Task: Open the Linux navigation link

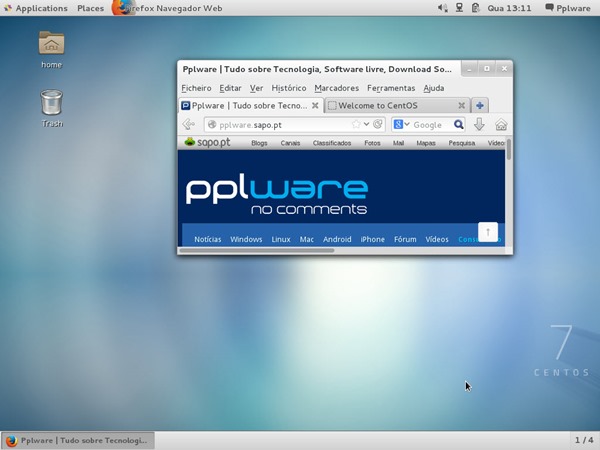Action: click(281, 240)
